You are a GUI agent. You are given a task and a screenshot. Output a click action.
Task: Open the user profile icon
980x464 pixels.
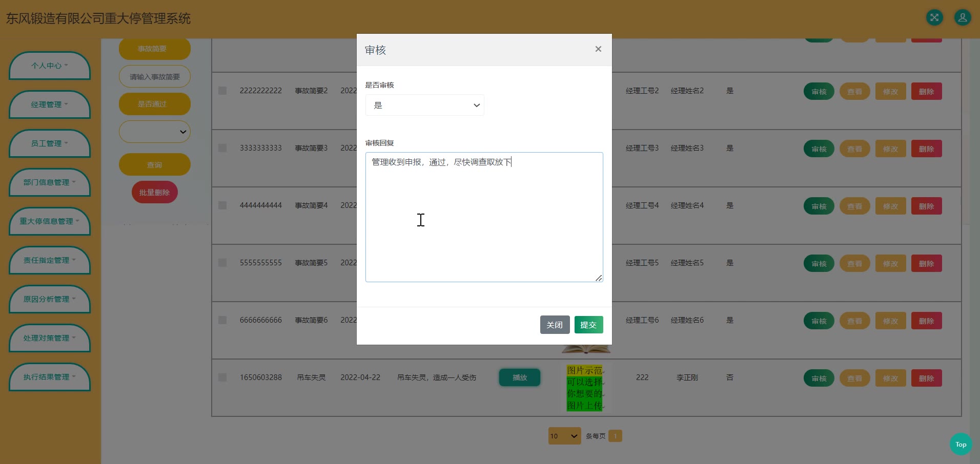(962, 18)
